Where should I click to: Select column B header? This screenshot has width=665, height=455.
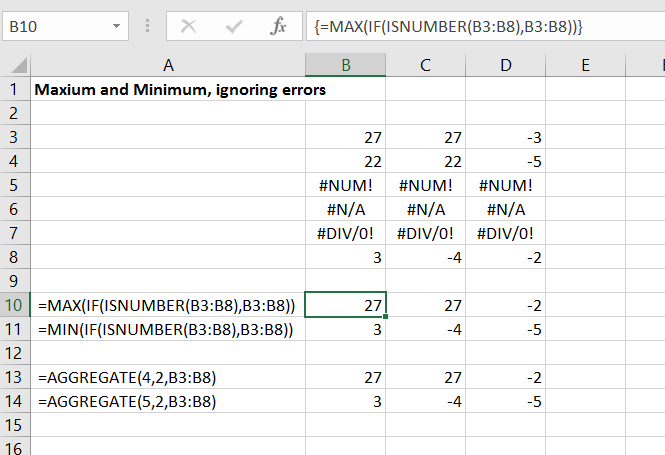coord(345,66)
